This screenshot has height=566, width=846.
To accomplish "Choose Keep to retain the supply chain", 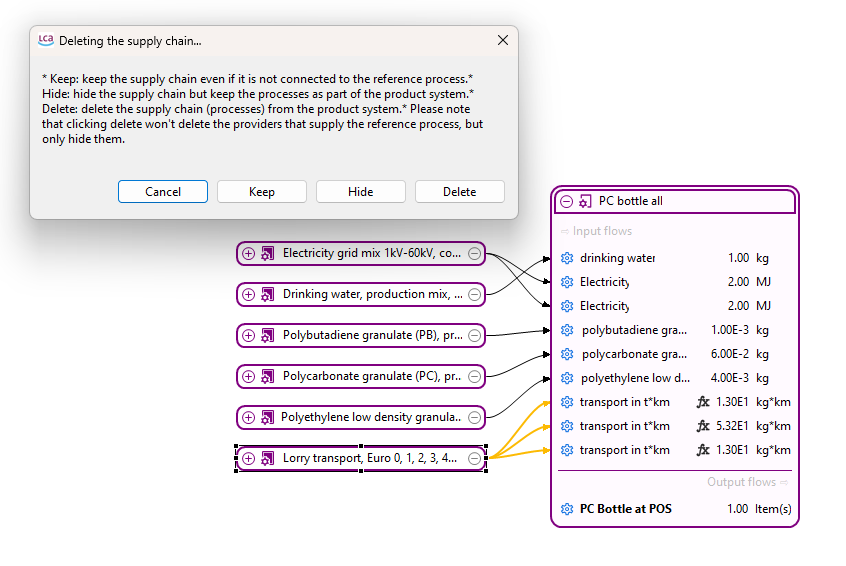I will (262, 192).
